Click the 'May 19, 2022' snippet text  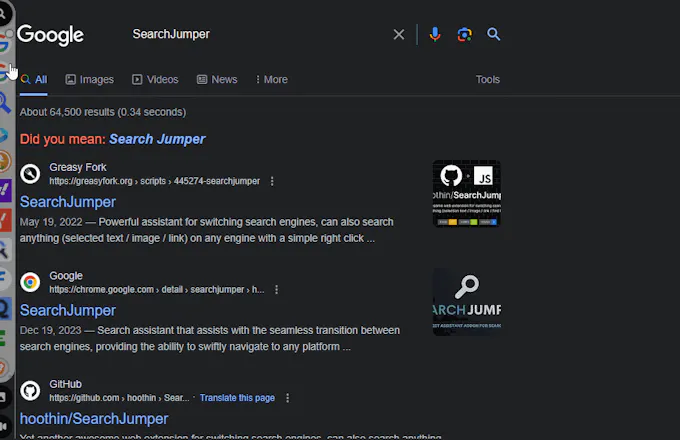(51, 222)
